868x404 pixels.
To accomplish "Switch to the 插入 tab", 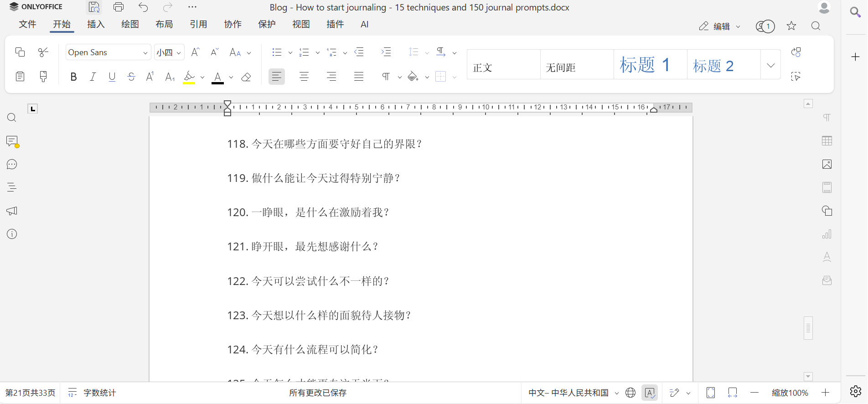I will (96, 25).
